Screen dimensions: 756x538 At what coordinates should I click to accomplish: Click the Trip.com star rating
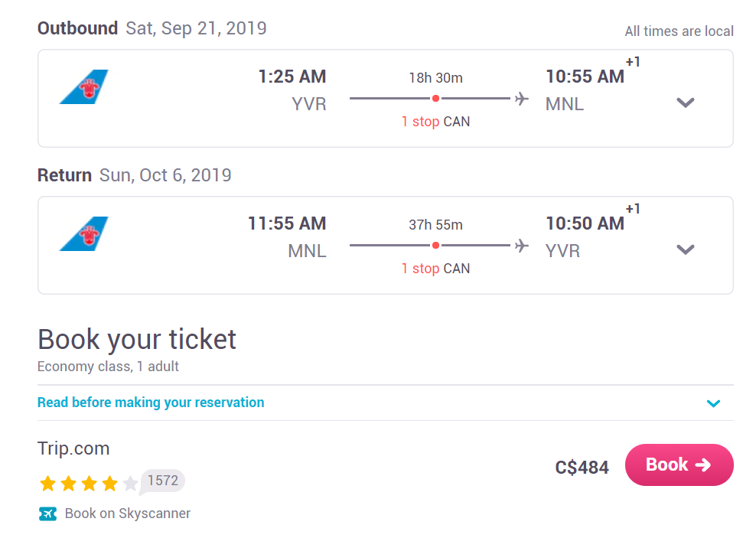88,483
